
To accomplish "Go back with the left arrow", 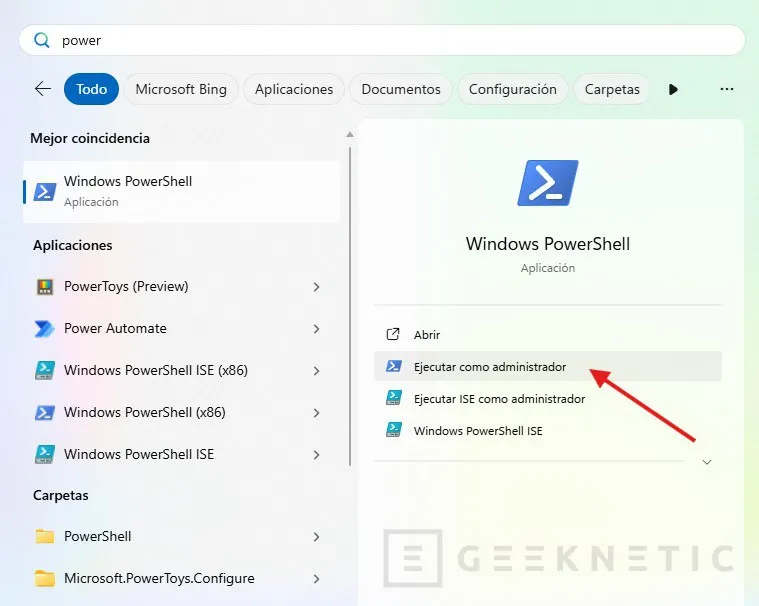I will pyautogui.click(x=43, y=89).
